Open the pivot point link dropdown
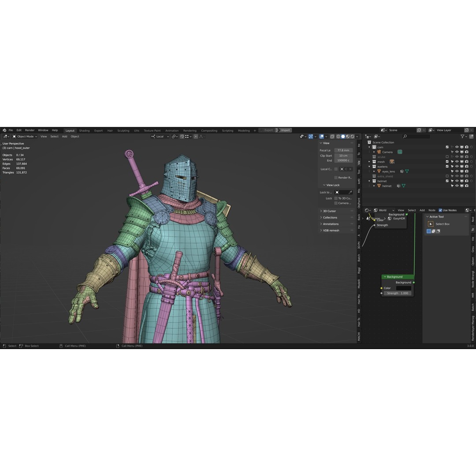Viewport: 476px width, 476px height. pos(175,137)
